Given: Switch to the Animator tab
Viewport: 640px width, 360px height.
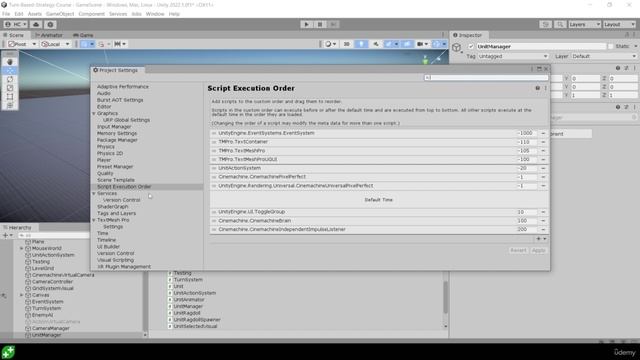Looking at the screenshot, I should coord(49,35).
